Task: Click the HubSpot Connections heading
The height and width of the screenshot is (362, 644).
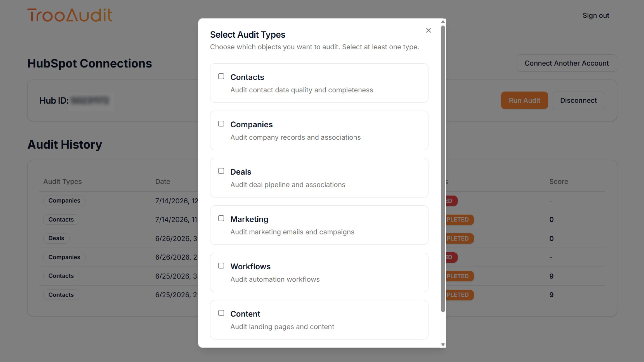Action: (x=90, y=64)
